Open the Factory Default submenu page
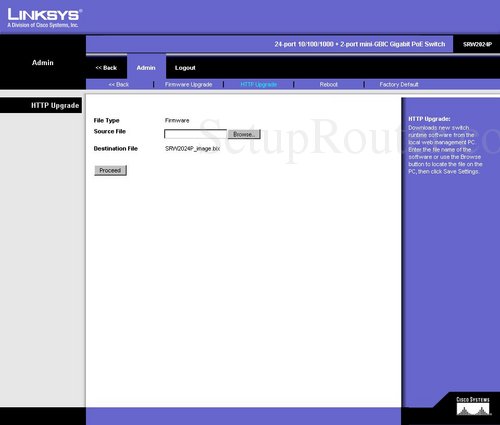This screenshot has height=425, width=500. (399, 84)
